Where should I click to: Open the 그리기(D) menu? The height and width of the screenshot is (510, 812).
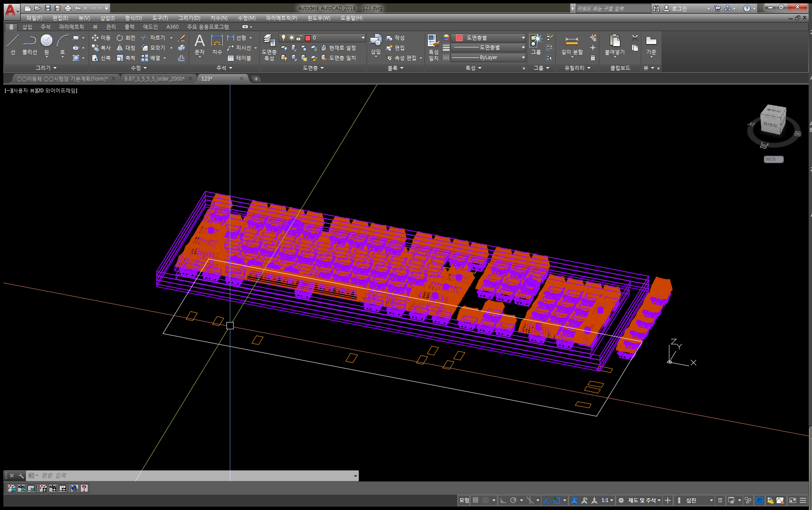[189, 18]
